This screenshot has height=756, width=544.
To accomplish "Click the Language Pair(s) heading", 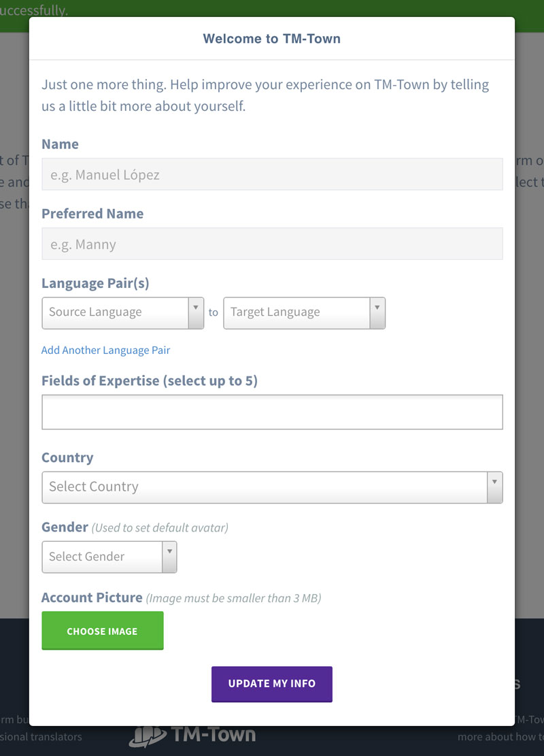I will pos(95,283).
